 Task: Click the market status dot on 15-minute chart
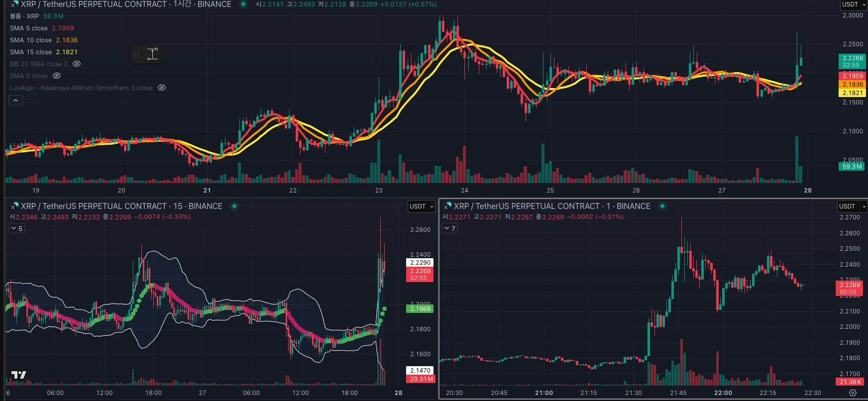pos(234,206)
